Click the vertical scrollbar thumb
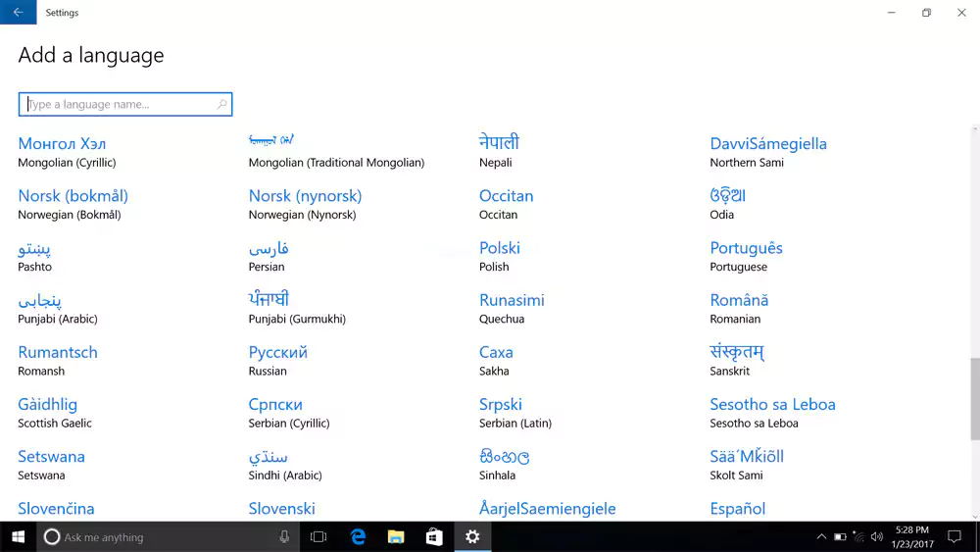Image resolution: width=980 pixels, height=552 pixels. pos(974,398)
